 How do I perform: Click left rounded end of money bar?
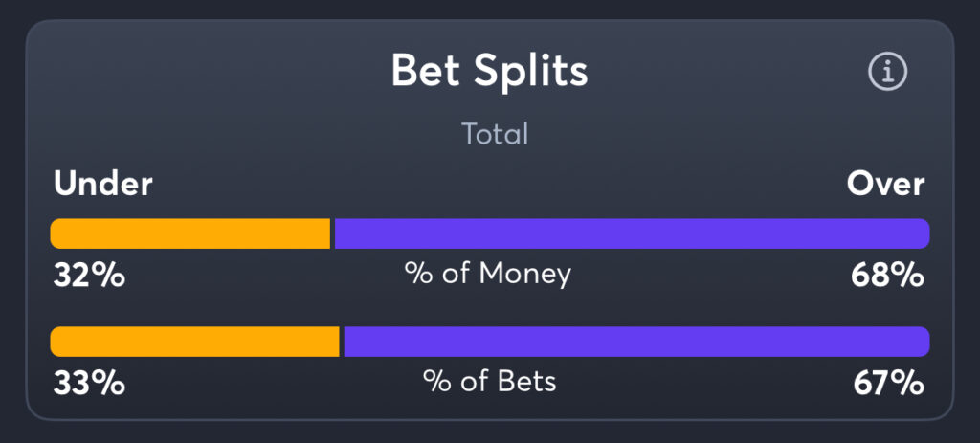(57, 233)
